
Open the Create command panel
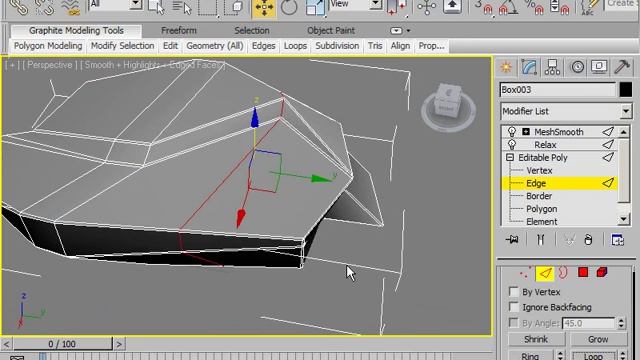tap(506, 67)
